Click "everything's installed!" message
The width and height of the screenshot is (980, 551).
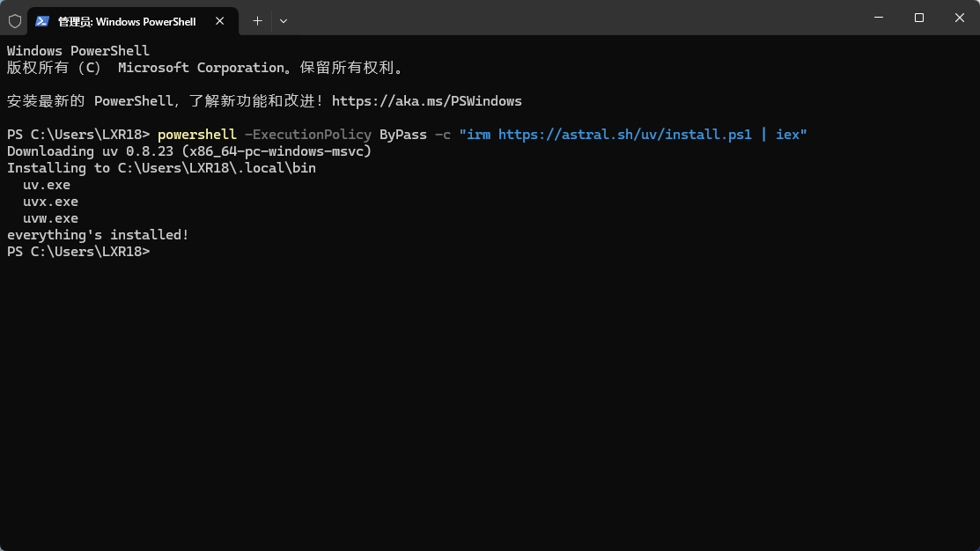[98, 235]
